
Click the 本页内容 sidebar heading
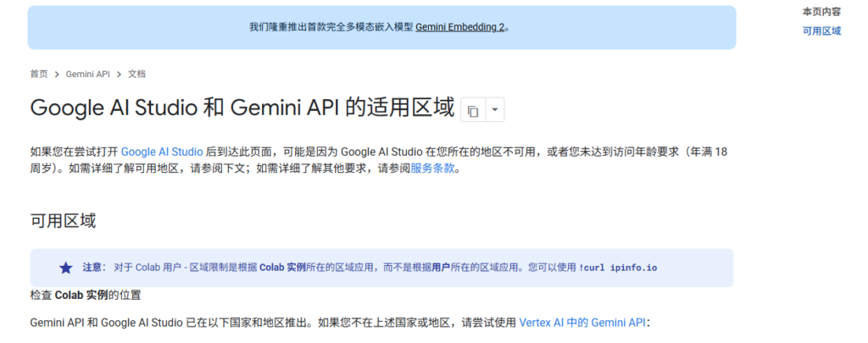tap(821, 12)
